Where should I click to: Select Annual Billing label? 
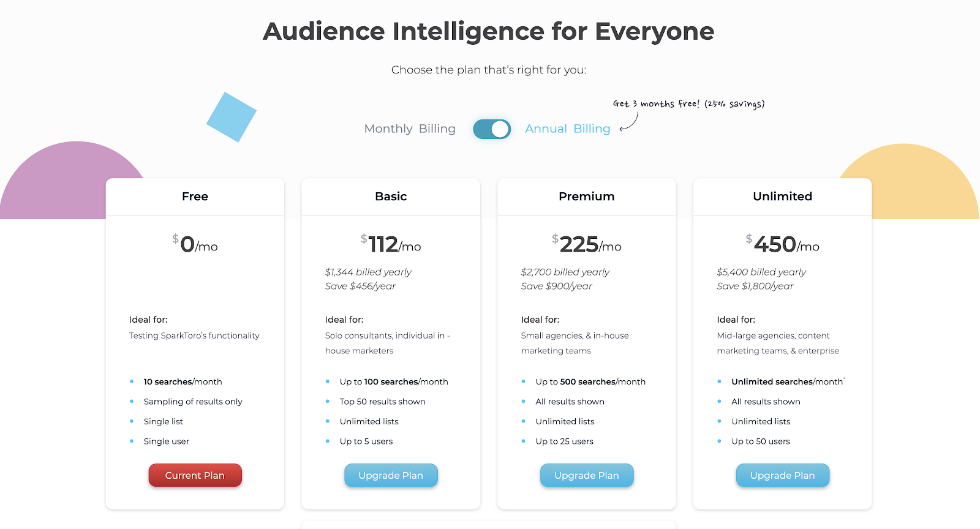568,129
